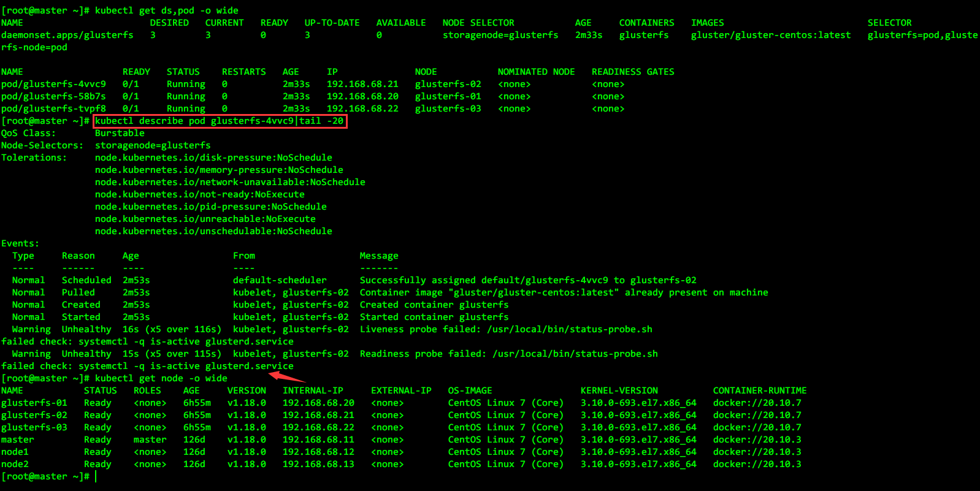Click the "DESIRED" column header
This screenshot has width=980, height=491.
pos(169,23)
